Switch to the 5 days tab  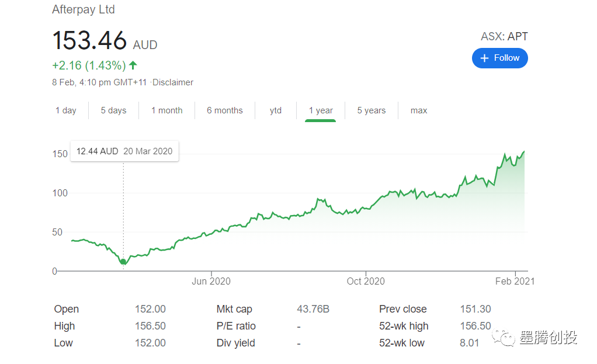coord(113,110)
